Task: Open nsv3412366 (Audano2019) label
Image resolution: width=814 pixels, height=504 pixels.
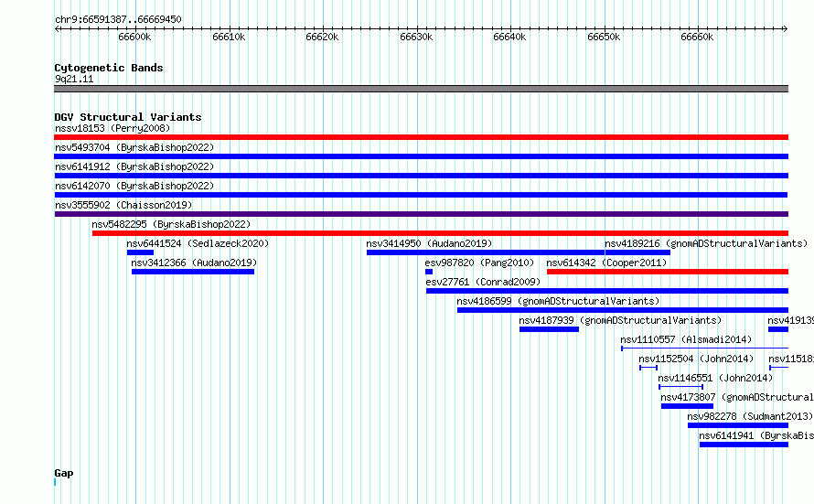Action: coord(194,263)
